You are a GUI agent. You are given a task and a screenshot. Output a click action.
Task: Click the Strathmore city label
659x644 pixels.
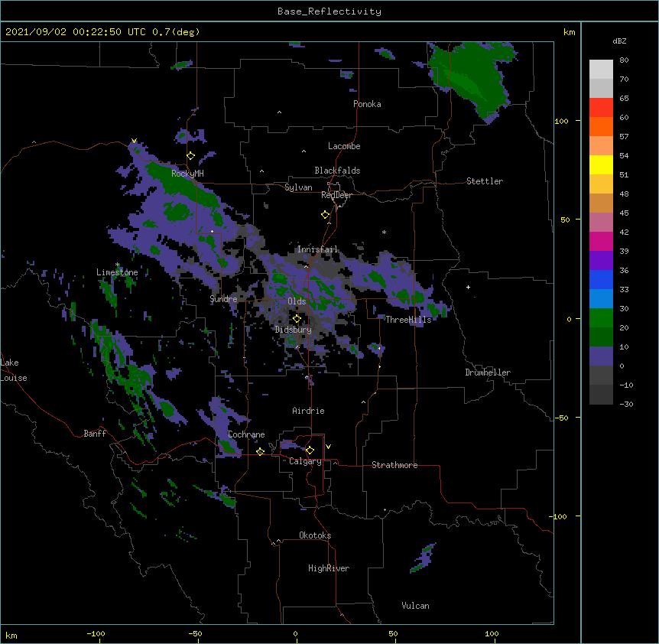pyautogui.click(x=394, y=465)
